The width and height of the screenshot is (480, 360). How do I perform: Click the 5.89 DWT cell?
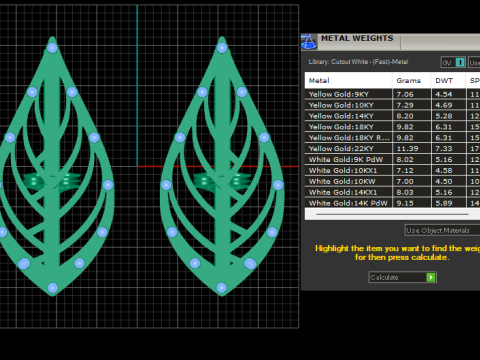(x=448, y=203)
